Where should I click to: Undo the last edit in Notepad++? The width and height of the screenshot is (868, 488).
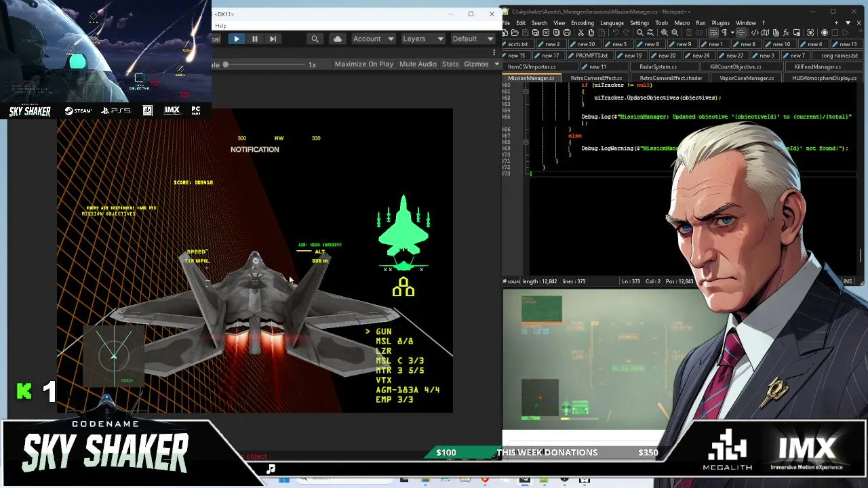[616, 33]
